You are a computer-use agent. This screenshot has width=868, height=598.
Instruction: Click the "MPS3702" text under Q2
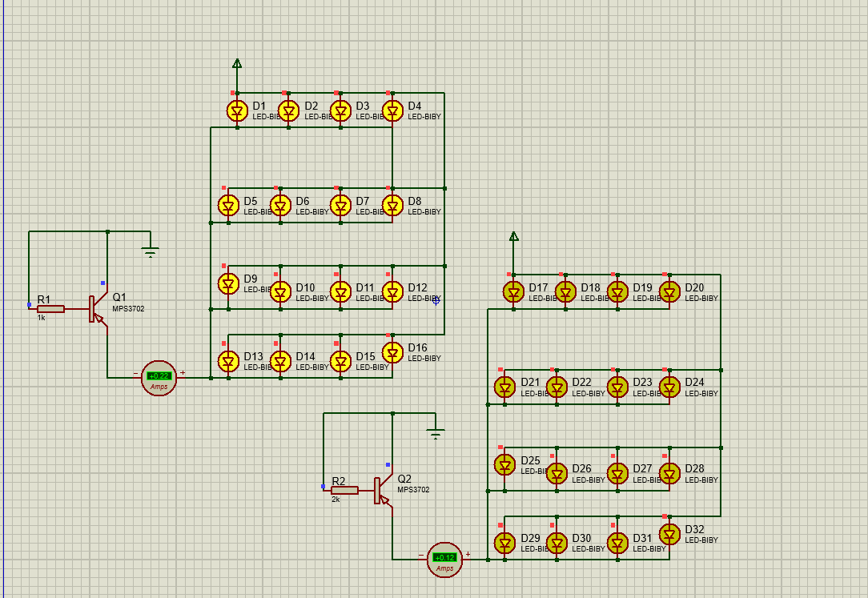pyautogui.click(x=413, y=490)
